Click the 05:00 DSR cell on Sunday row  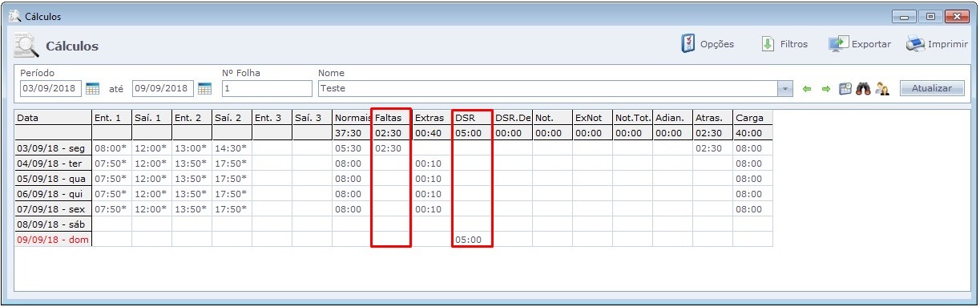coord(472,240)
